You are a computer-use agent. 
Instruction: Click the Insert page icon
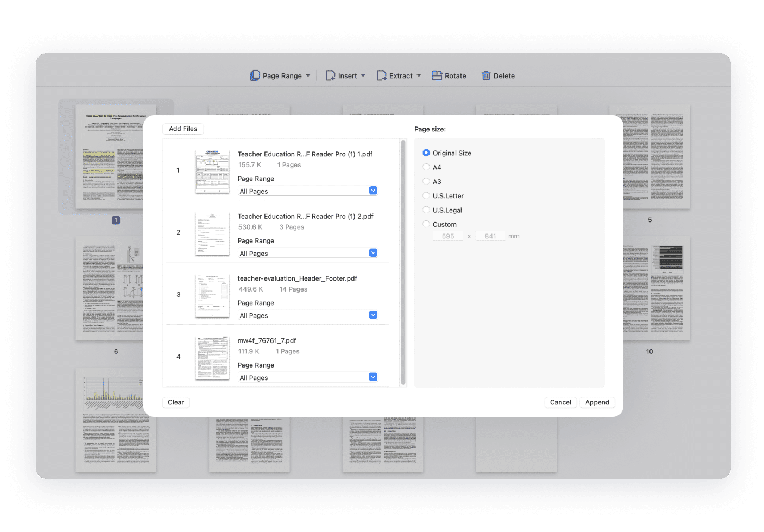(330, 76)
